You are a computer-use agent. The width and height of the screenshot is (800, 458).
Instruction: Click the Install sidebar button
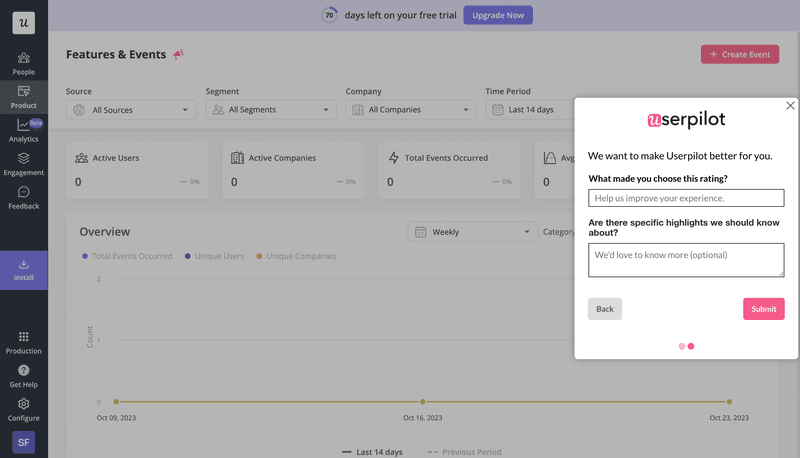pos(23,270)
